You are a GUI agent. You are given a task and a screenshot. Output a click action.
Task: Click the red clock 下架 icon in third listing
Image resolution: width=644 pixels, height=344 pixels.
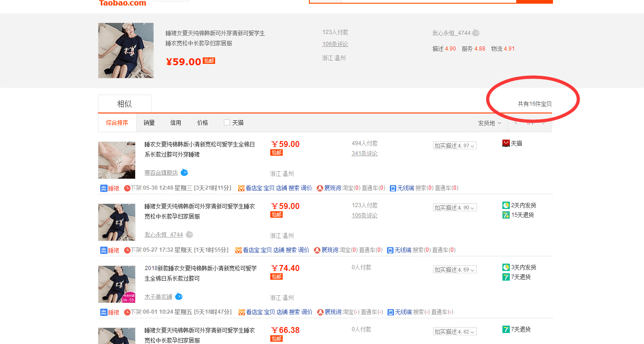pos(127,312)
